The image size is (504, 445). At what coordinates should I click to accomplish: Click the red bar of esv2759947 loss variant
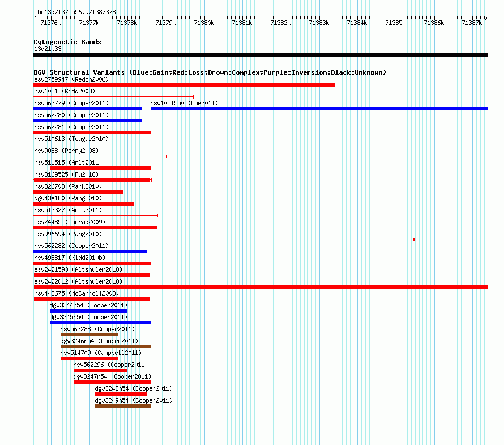185,85
